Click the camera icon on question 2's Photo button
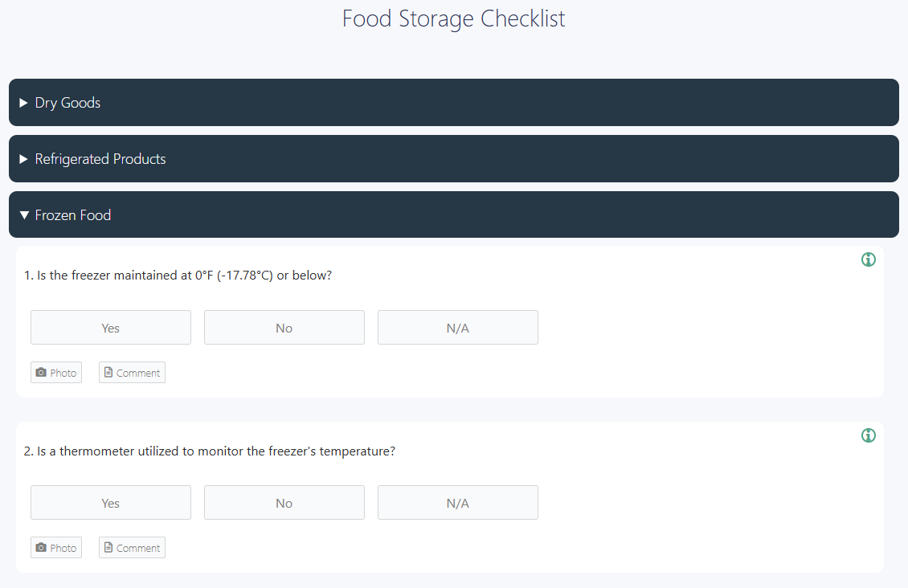The height and width of the screenshot is (588, 908). 42,547
